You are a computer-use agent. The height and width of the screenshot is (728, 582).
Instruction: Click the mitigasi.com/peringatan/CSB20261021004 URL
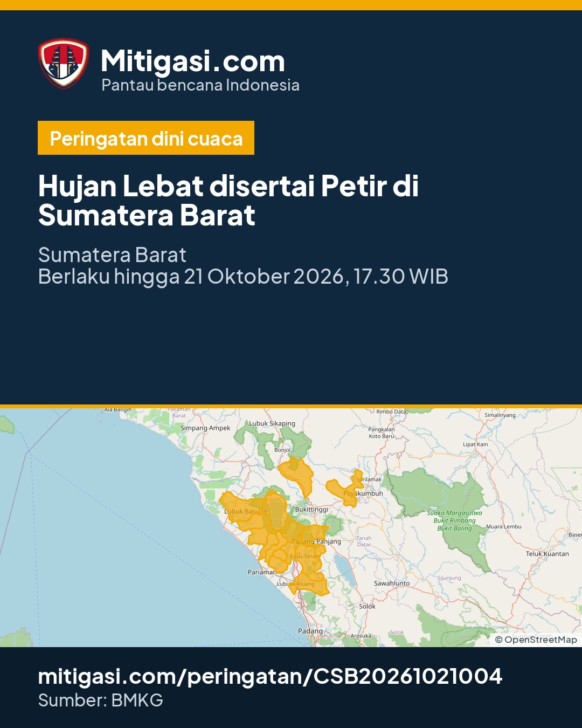click(270, 676)
